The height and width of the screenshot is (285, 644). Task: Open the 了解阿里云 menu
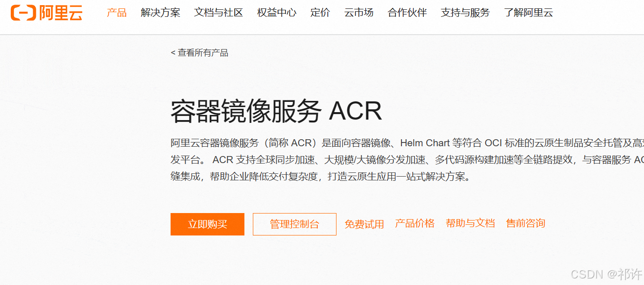[529, 13]
